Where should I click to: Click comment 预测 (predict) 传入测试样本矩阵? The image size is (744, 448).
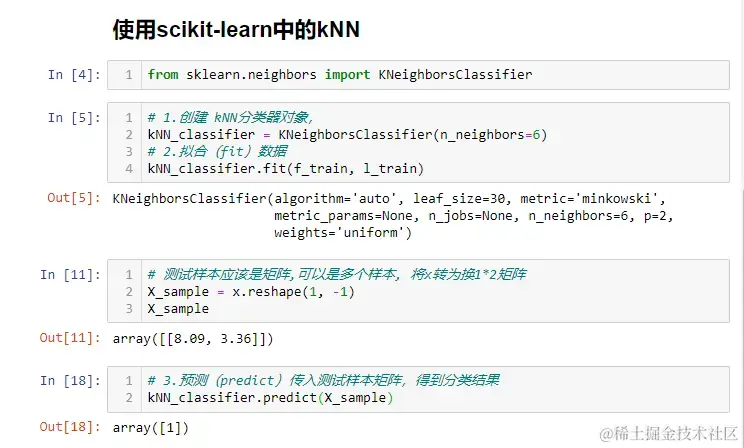323,380
